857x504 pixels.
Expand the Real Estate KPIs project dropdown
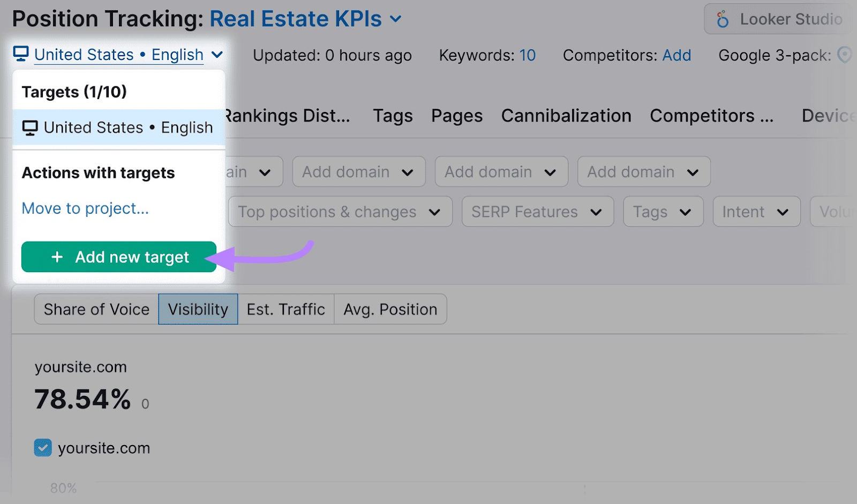396,19
